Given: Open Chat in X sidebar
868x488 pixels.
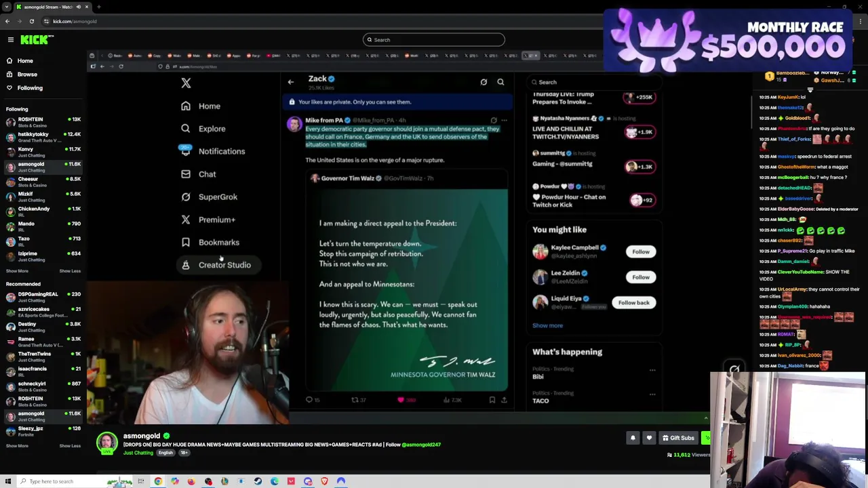Looking at the screenshot, I should click(x=198, y=174).
